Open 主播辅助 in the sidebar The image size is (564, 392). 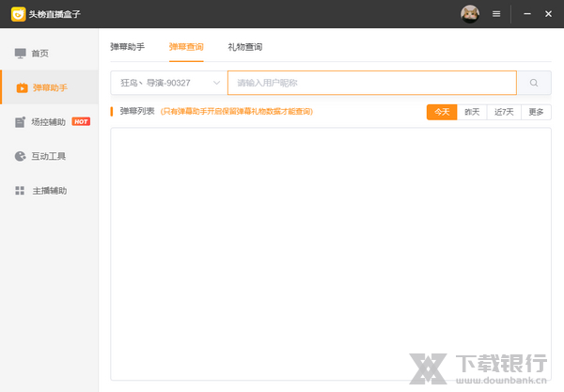point(49,190)
